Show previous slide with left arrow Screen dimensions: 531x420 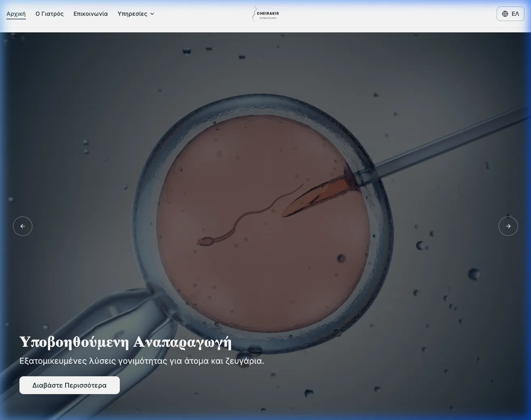coord(23,226)
